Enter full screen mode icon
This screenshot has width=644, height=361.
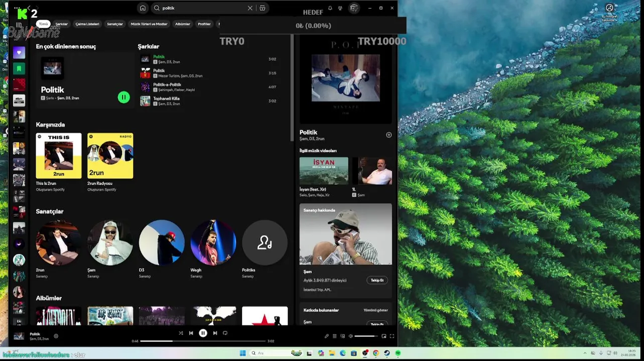tap(392, 336)
